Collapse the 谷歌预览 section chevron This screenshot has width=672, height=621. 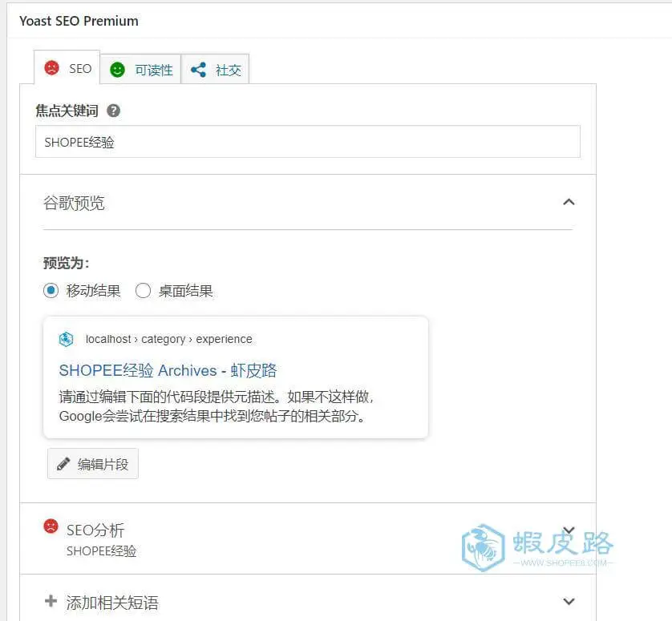point(569,202)
